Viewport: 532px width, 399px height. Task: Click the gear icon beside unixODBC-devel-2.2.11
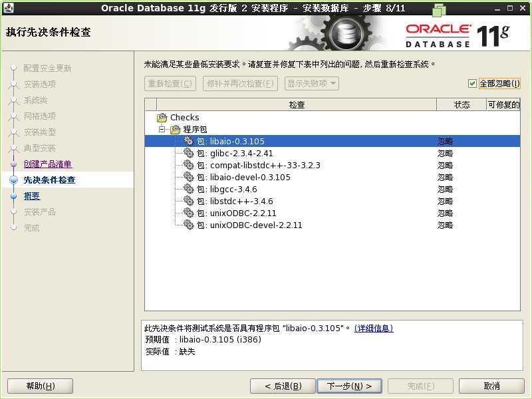(189, 225)
